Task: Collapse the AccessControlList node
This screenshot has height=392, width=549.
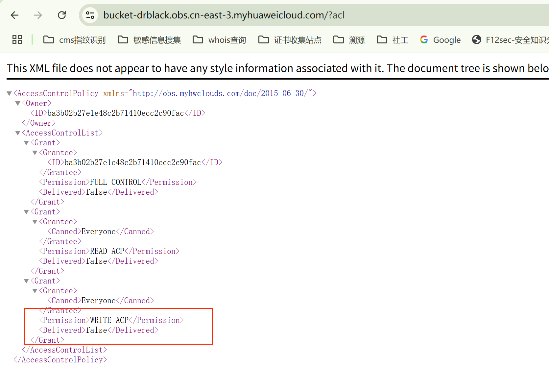Action: [x=18, y=133]
